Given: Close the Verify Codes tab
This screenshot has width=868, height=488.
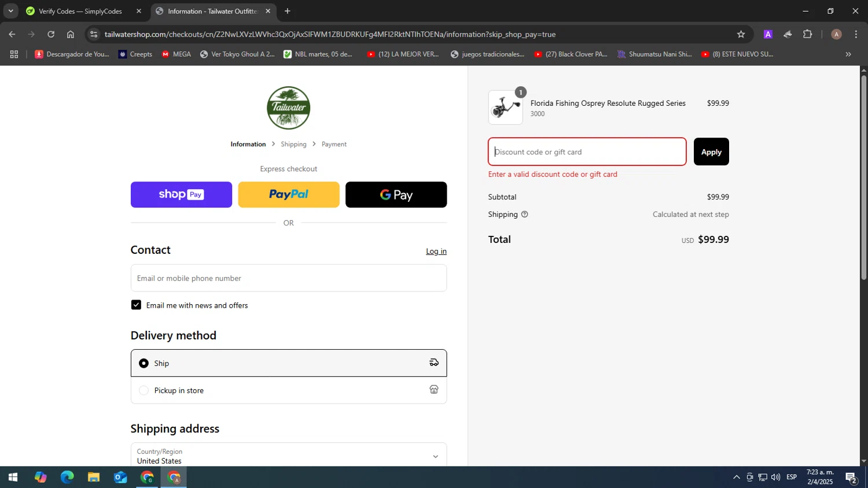Looking at the screenshot, I should tap(138, 11).
